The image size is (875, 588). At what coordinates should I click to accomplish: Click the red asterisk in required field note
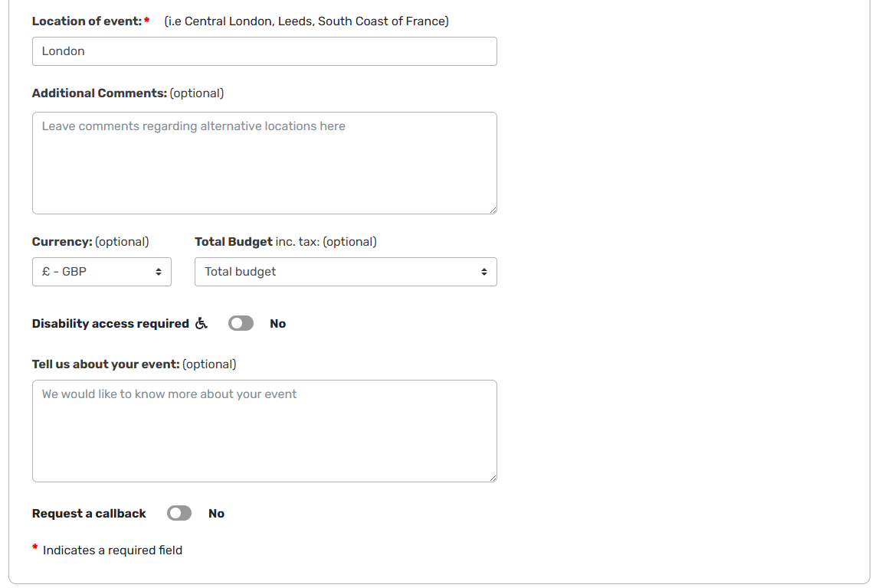[35, 548]
